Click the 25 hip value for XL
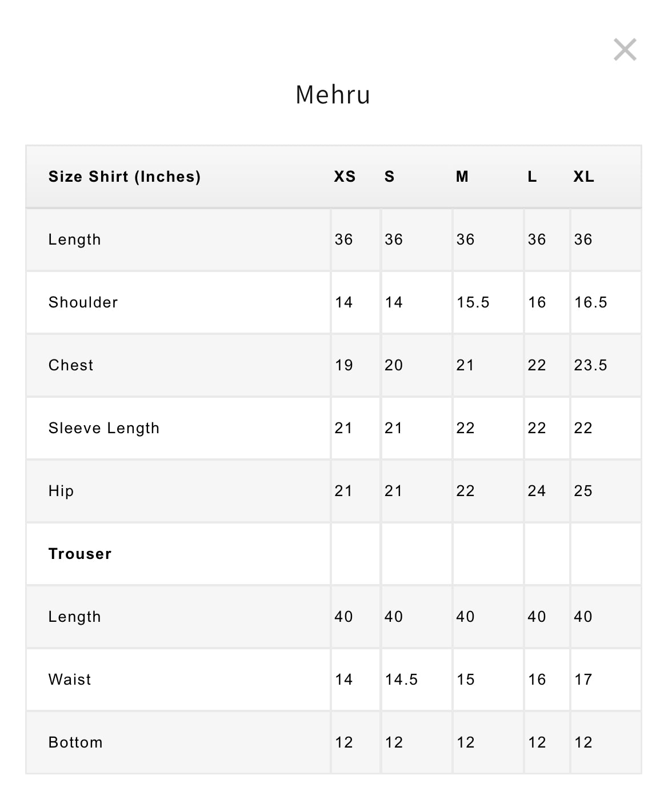Viewport: 672px width, 803px height. pos(583,491)
